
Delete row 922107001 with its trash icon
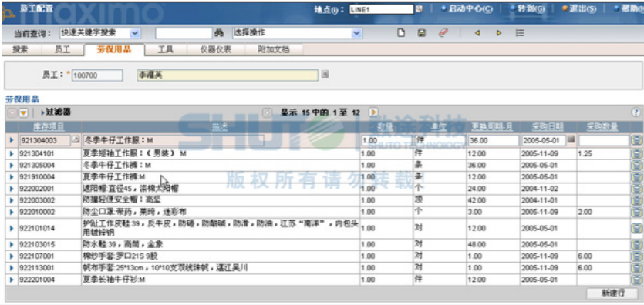tap(636, 256)
